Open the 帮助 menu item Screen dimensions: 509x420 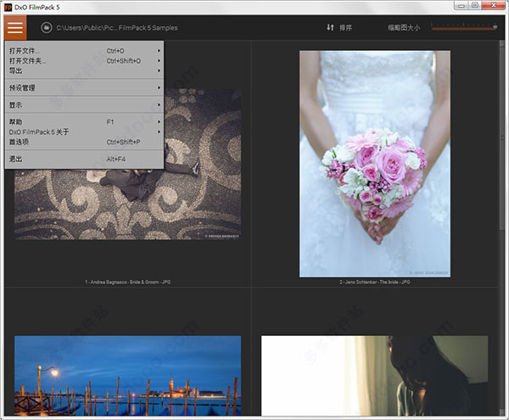coord(17,122)
